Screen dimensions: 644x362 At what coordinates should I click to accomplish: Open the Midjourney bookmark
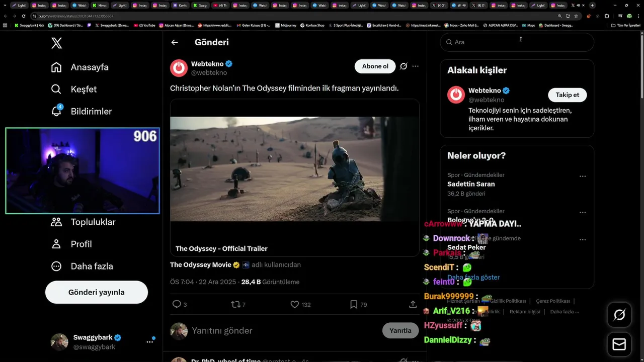point(286,25)
